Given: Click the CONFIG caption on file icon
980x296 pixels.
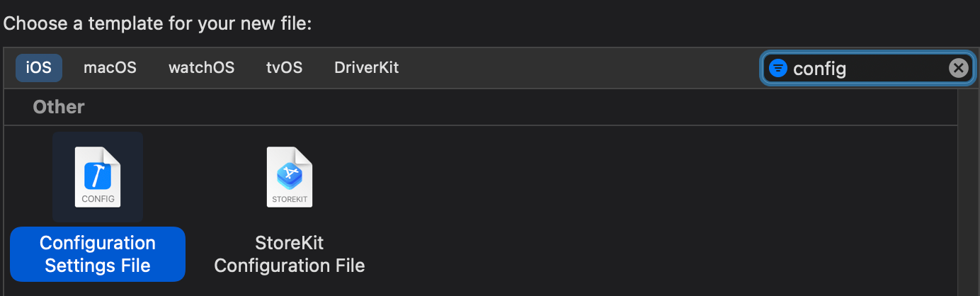Looking at the screenshot, I should [x=98, y=199].
